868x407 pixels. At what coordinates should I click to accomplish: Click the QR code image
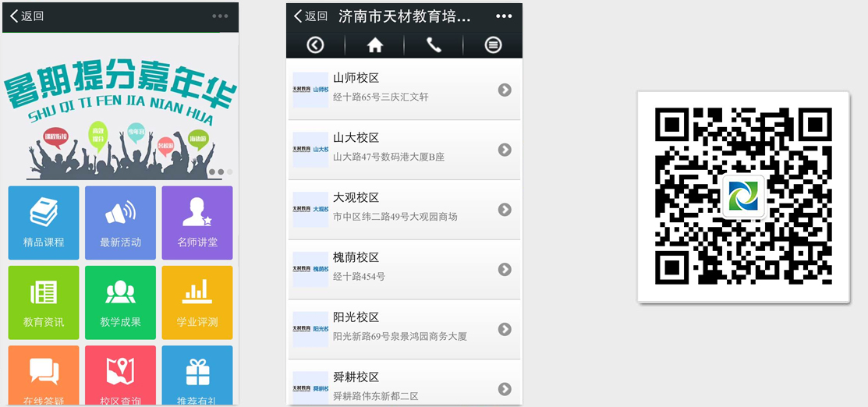743,196
